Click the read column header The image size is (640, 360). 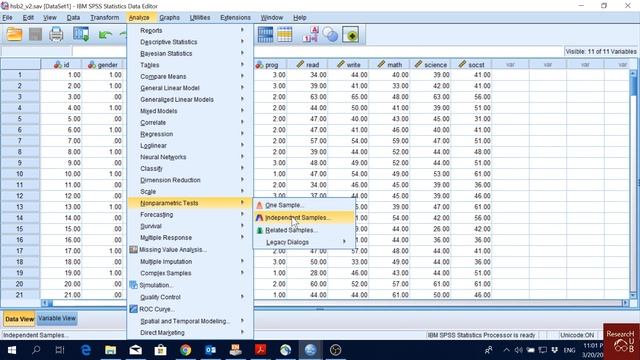pos(307,64)
